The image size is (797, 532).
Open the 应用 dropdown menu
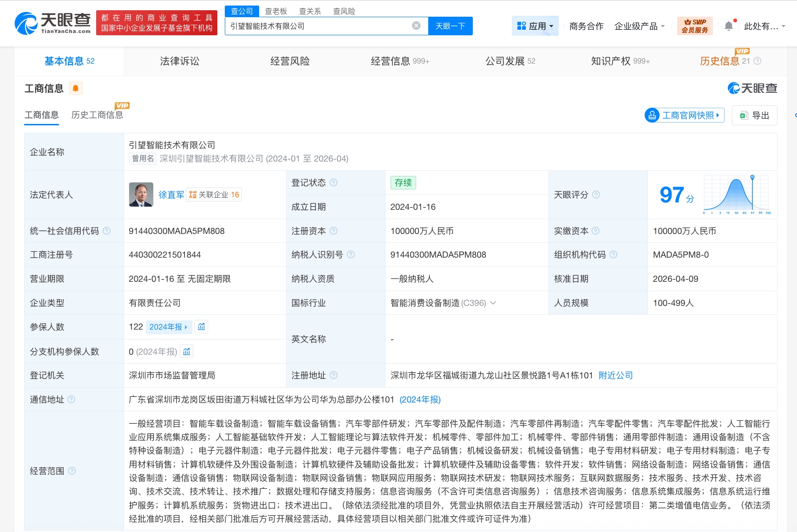(x=535, y=26)
